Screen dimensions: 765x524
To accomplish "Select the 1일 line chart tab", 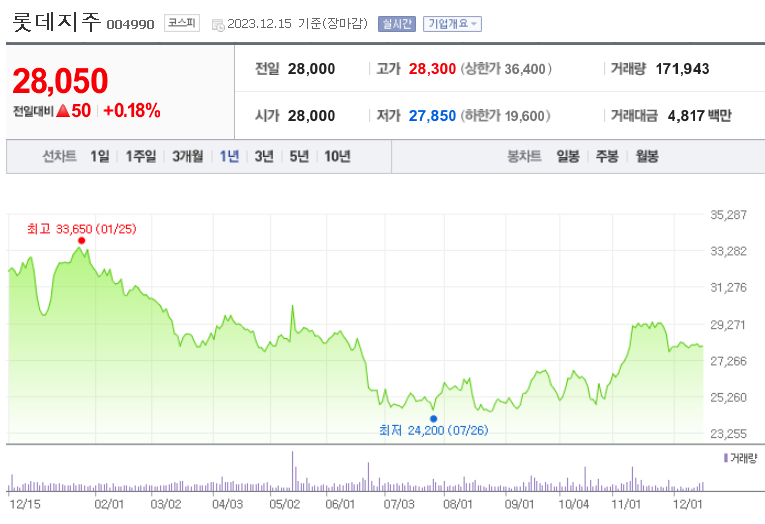I will click(100, 156).
